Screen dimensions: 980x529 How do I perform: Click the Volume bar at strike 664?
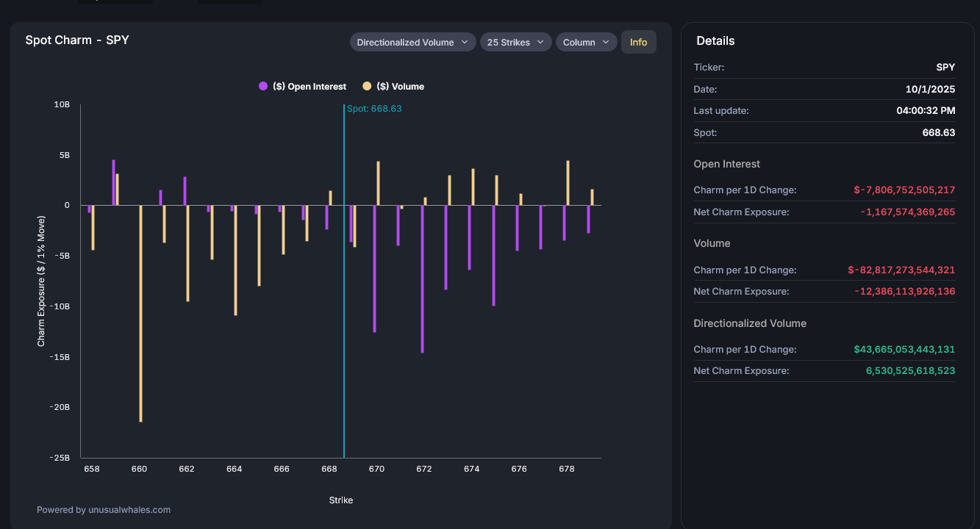coord(235,260)
